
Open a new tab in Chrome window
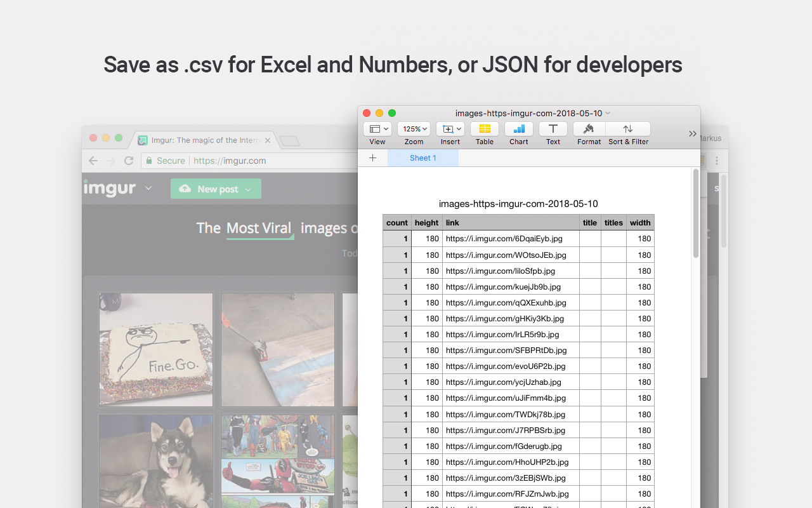289,141
